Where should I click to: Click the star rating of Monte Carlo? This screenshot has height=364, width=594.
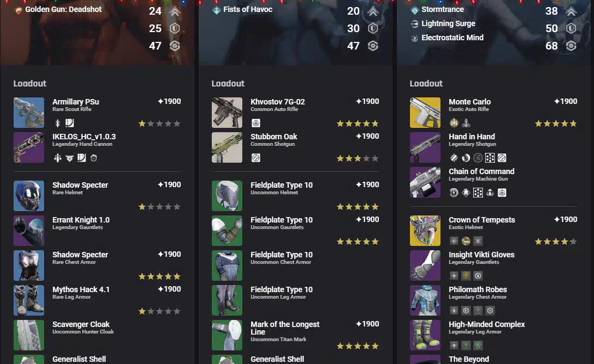point(556,124)
